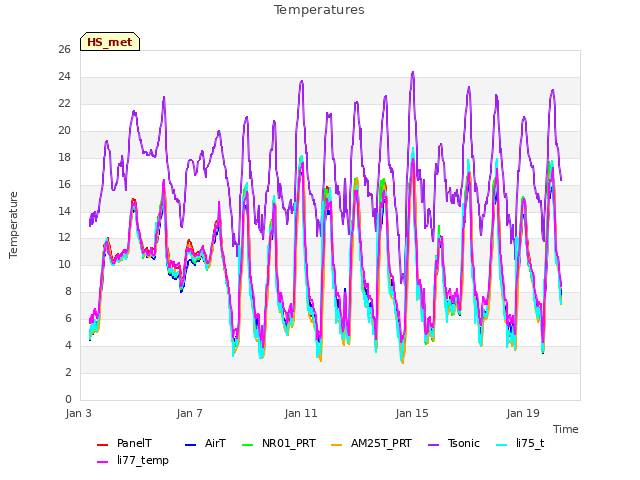Click the cyan li75_t legend swatch
Screen dimensions: 640x480
502,444
